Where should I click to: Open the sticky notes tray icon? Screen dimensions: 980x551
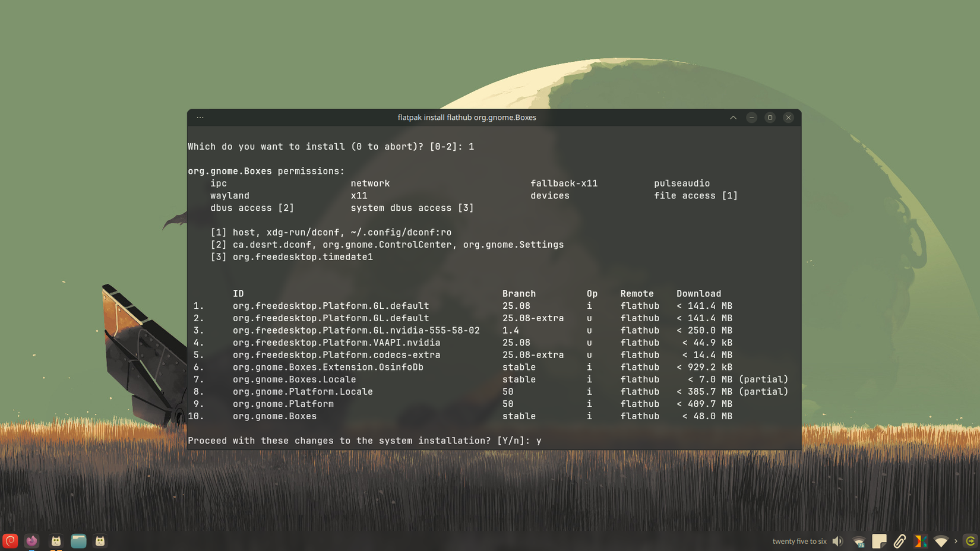880,541
